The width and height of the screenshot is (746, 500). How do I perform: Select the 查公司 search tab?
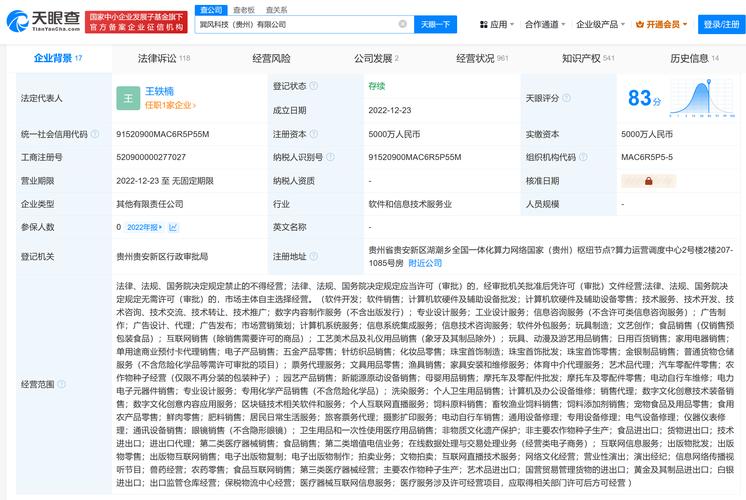coord(211,10)
